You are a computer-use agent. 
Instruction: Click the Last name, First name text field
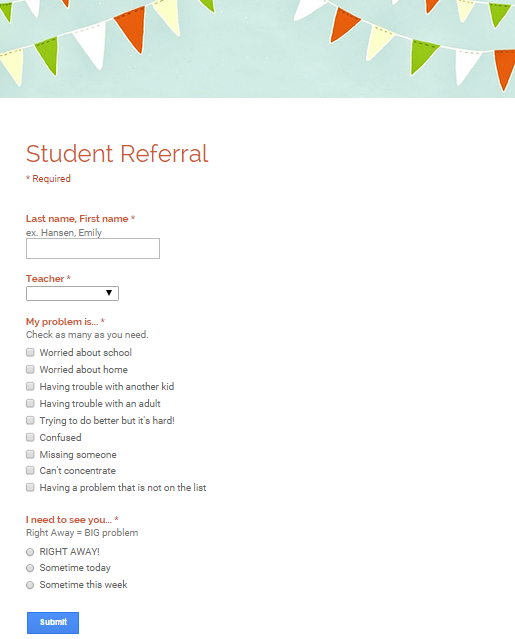tap(93, 249)
